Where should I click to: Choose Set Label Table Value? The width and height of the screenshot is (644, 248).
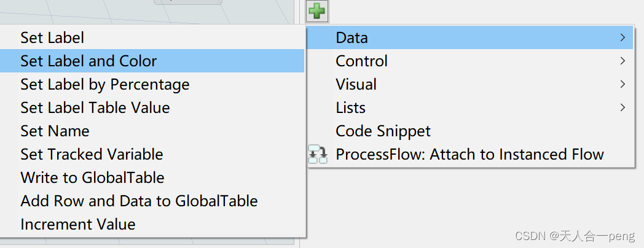tap(95, 108)
